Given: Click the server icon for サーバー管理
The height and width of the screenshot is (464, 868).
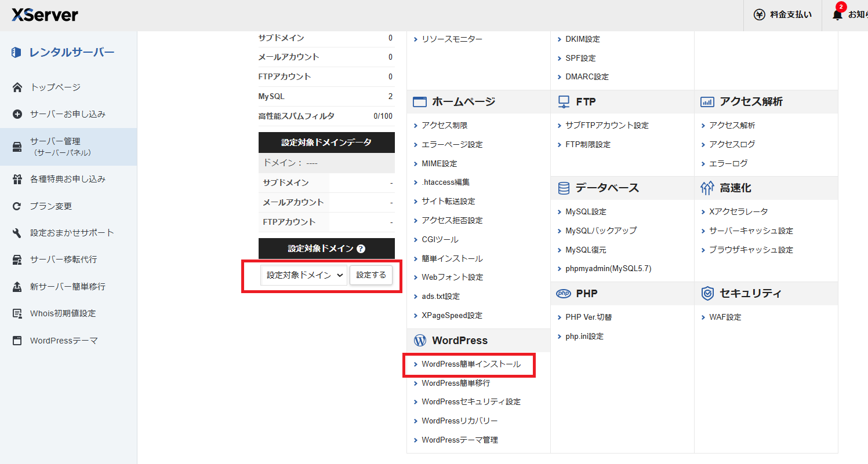Looking at the screenshot, I should (17, 147).
